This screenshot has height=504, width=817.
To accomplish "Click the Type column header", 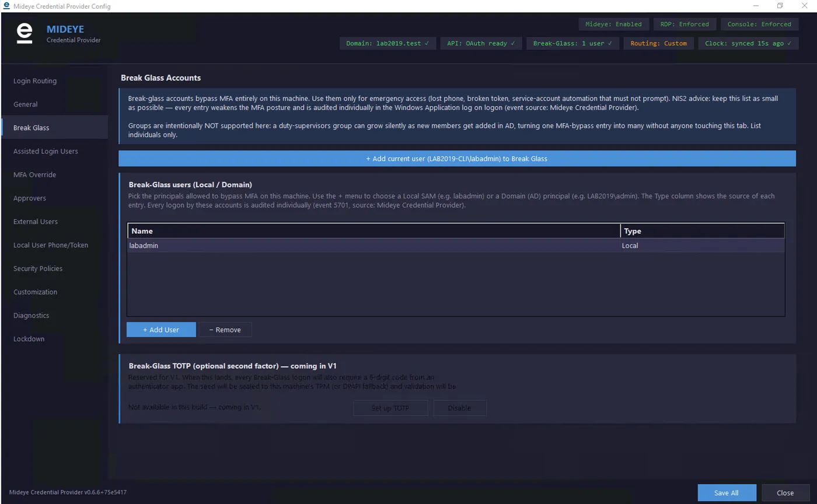I will tap(703, 231).
